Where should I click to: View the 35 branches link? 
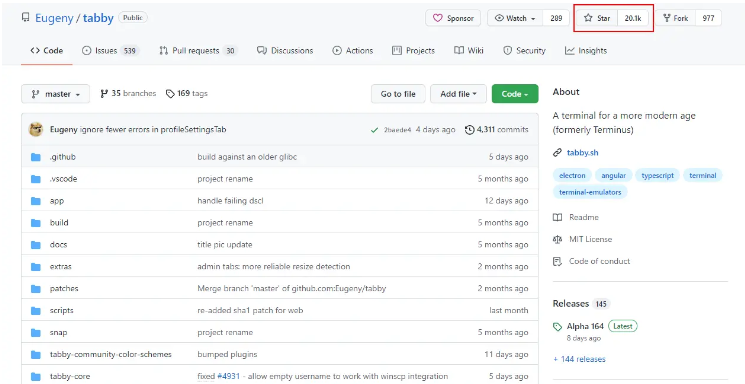[128, 93]
